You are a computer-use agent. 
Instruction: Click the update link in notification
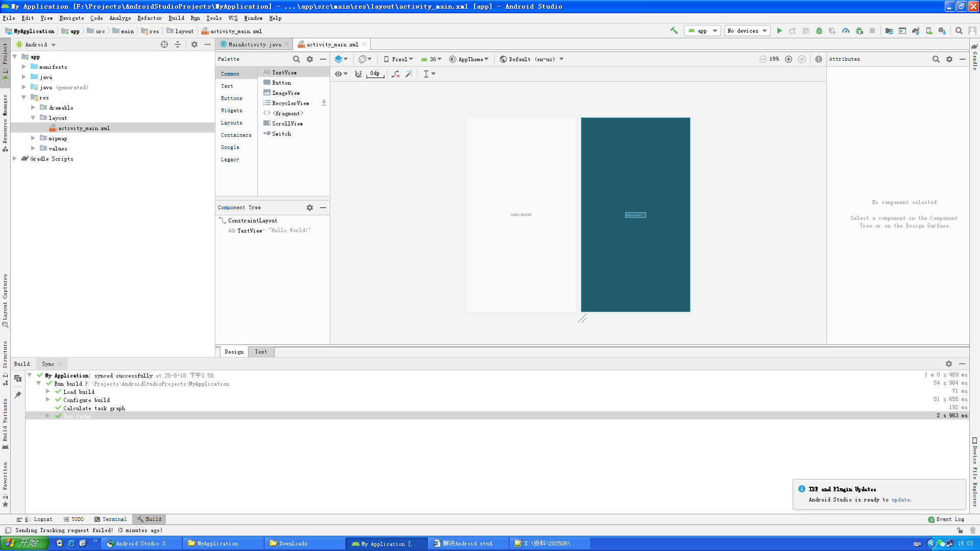coord(900,499)
